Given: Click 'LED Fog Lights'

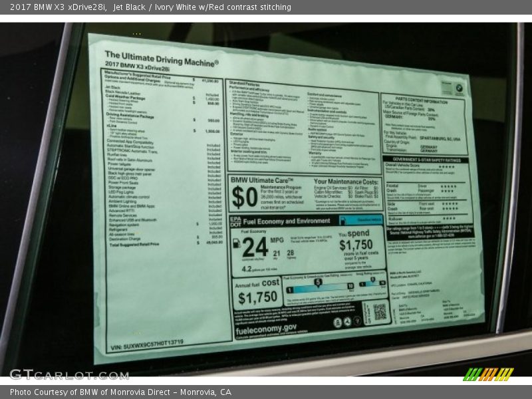Looking at the screenshot, I should click(x=121, y=192).
